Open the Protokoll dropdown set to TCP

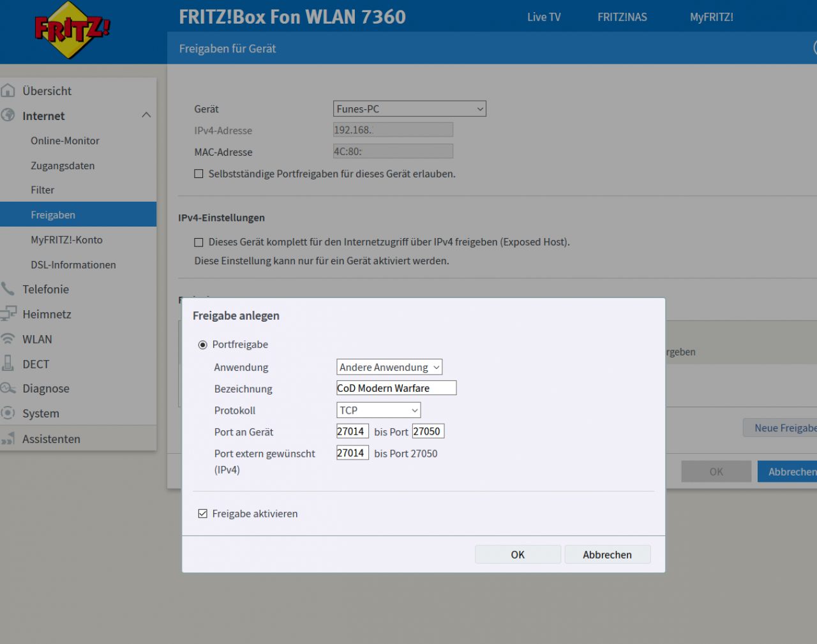(x=379, y=410)
